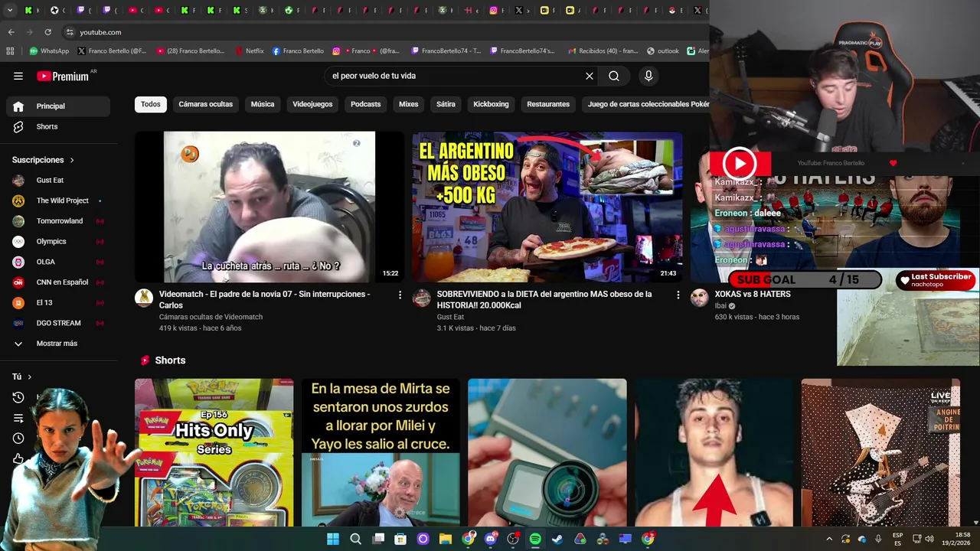Open the Gust Eat subscription
Viewport: 980px width, 551px height.
click(58, 180)
